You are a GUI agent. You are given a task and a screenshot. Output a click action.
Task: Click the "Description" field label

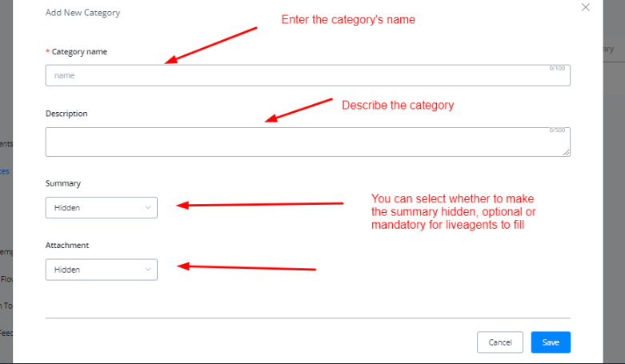tap(66, 114)
